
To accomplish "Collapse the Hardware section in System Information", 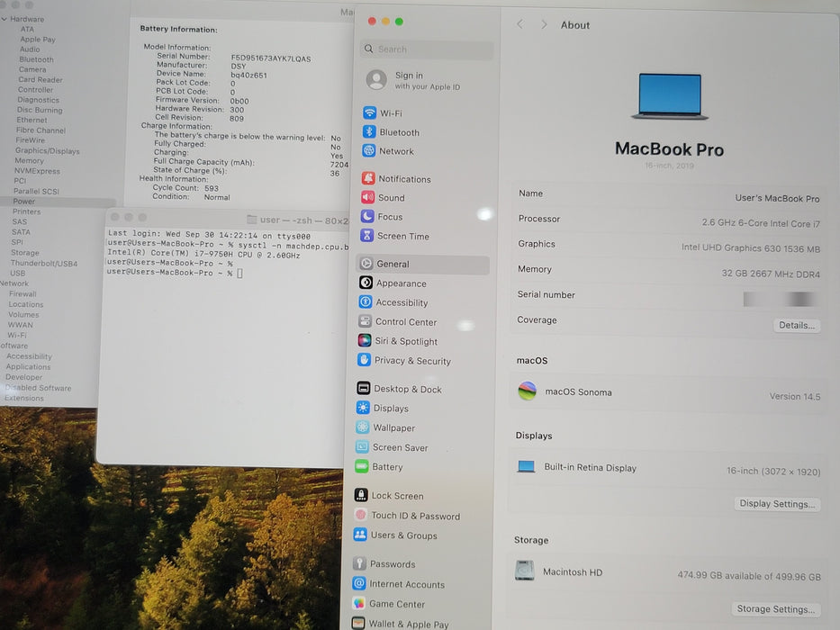I will point(4,19).
